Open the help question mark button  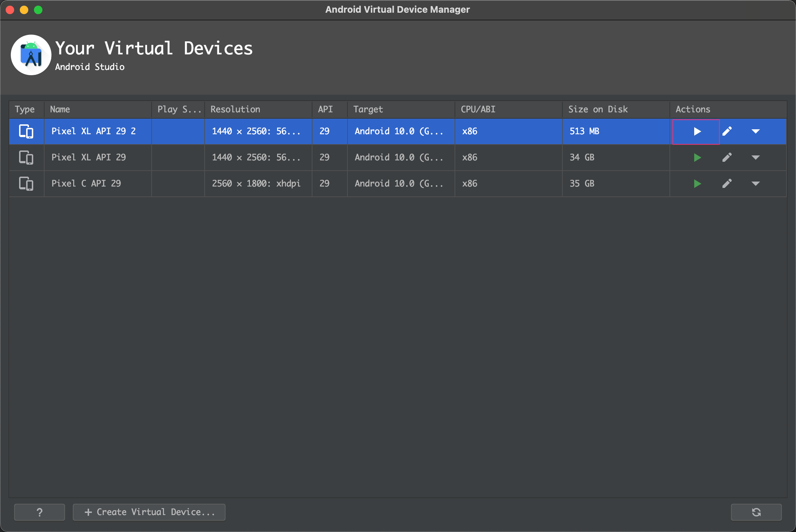[x=40, y=512]
